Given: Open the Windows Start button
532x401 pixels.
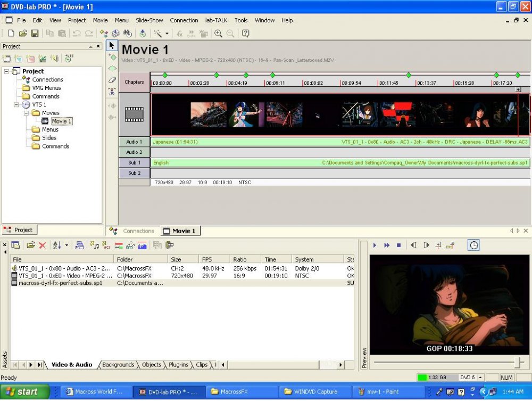Looking at the screenshot, I should [x=24, y=392].
